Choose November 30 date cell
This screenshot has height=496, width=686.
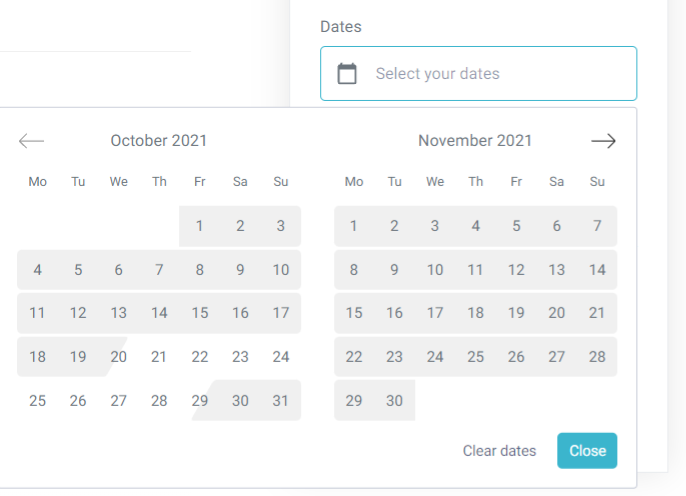pos(395,401)
